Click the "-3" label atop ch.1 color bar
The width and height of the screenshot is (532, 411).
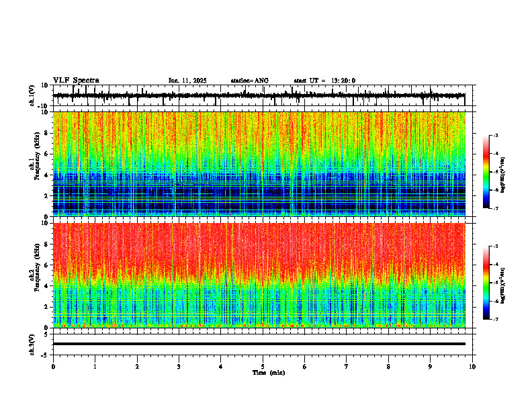click(x=496, y=136)
